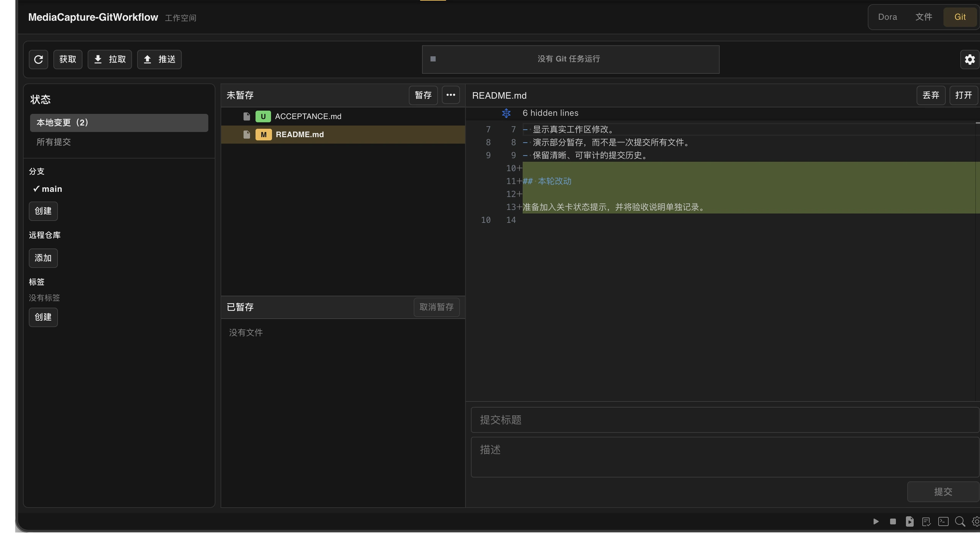Screen dimensions: 980x537
Task: Open the three-dot more menu
Action: [x=451, y=95]
